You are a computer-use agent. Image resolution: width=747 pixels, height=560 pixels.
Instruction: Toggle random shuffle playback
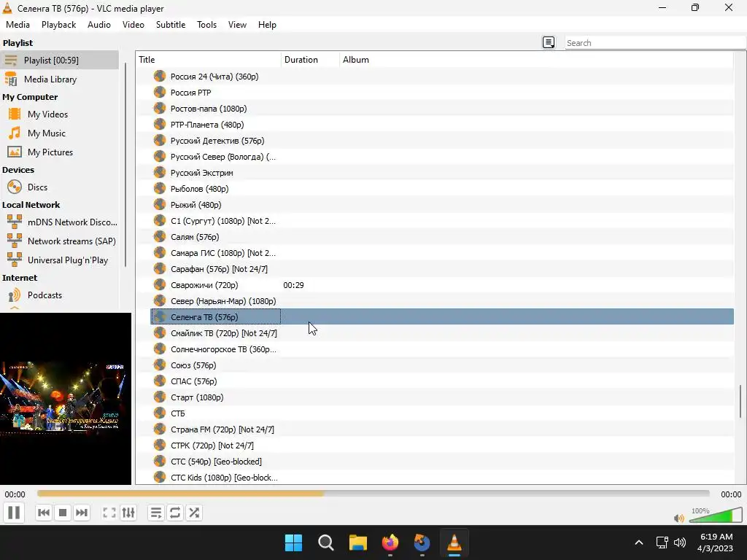coord(194,513)
